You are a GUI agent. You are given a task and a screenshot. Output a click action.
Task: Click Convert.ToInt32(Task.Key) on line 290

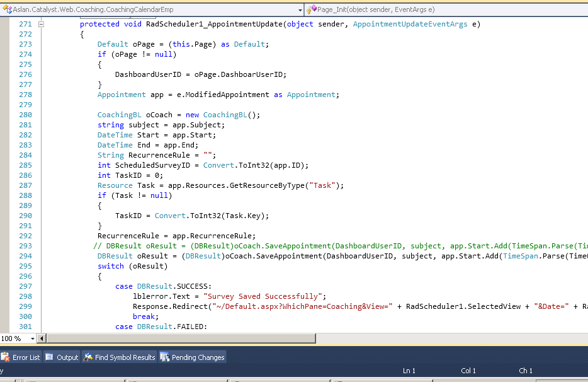tap(210, 216)
